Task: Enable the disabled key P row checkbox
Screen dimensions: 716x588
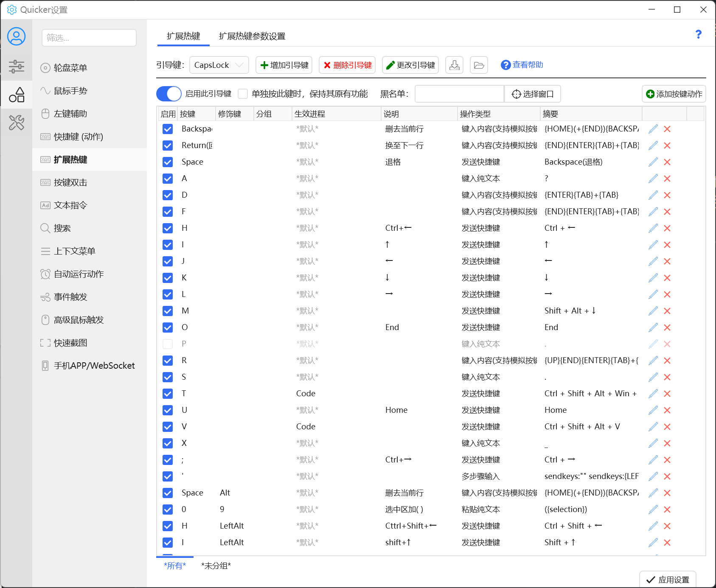Action: (168, 344)
